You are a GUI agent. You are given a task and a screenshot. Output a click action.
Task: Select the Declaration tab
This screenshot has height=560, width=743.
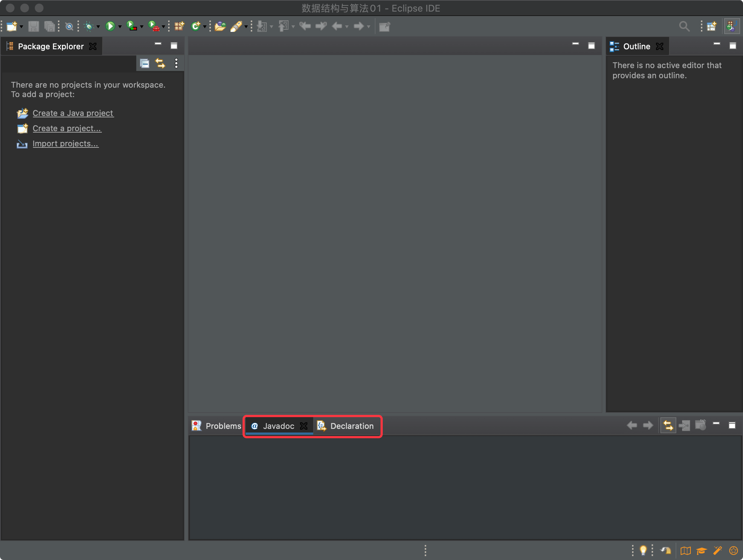(351, 425)
